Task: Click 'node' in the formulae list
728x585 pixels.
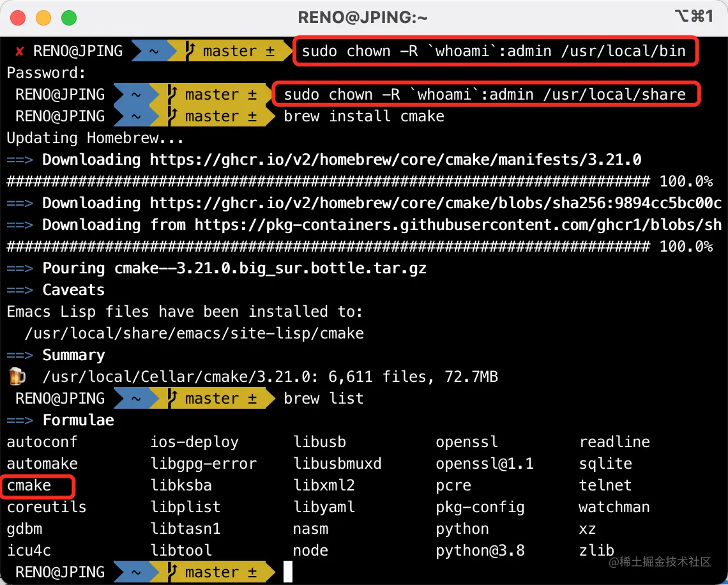Action: [x=310, y=551]
